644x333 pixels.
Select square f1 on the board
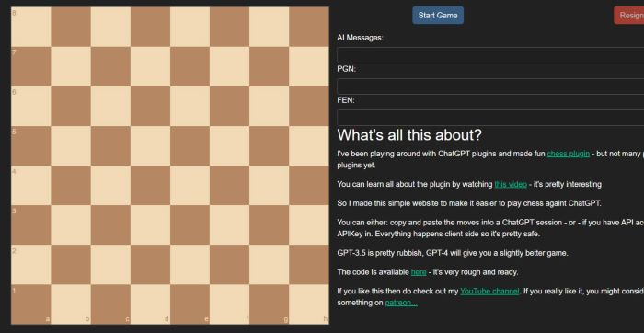click(230, 304)
